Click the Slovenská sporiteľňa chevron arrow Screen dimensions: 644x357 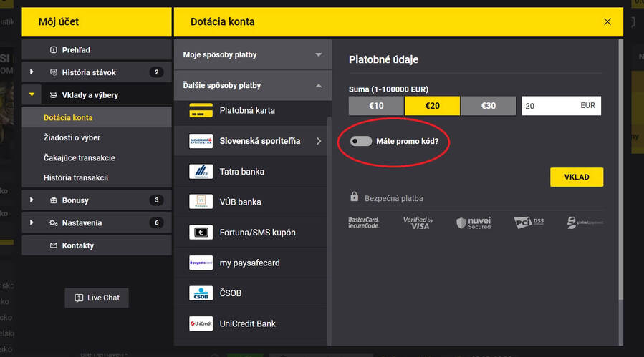[x=319, y=141]
